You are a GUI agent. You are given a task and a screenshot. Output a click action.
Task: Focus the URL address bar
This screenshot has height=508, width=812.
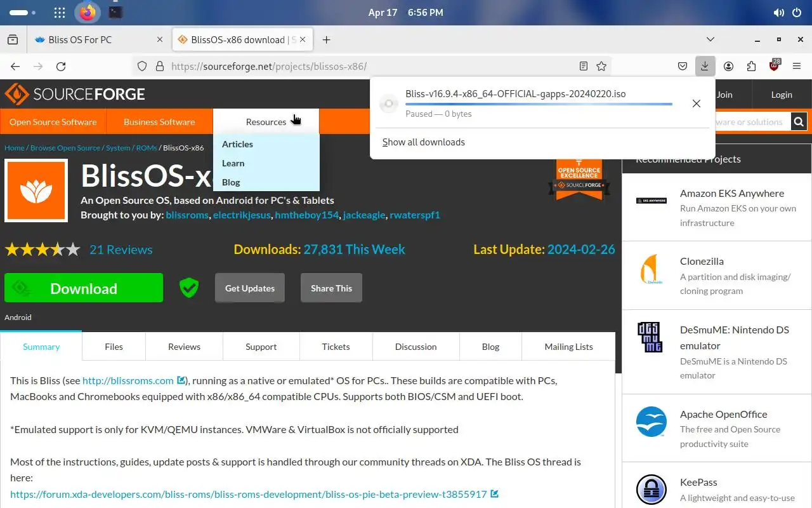[x=373, y=66]
